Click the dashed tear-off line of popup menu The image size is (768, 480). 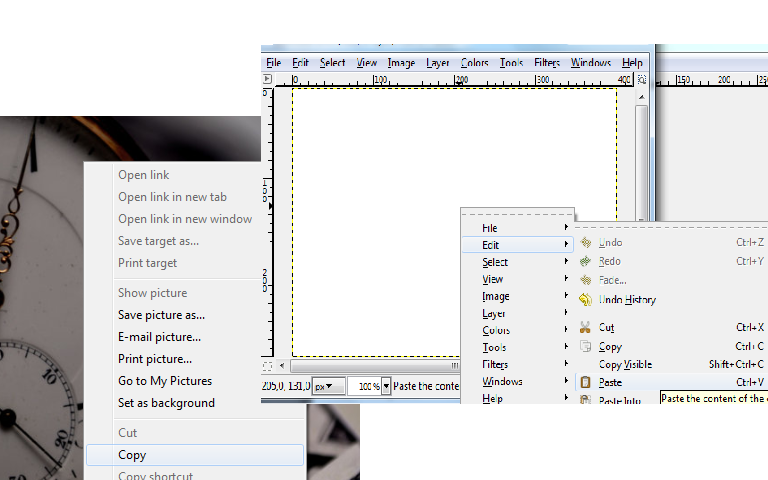click(x=517, y=214)
